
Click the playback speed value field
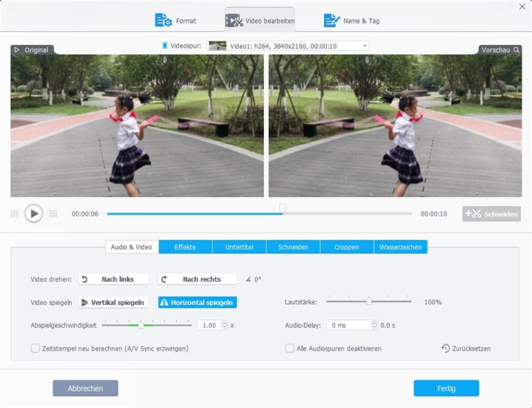209,325
